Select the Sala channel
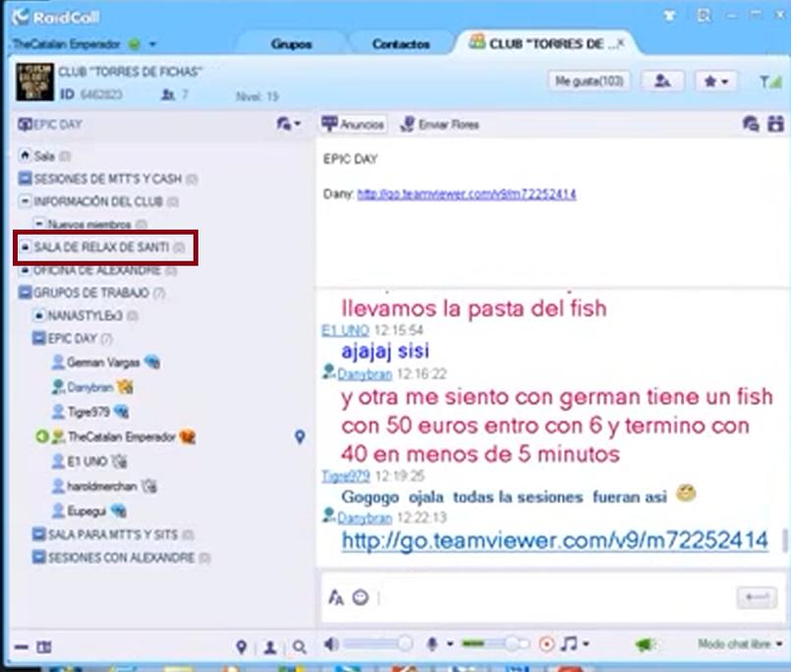The image size is (791, 672). point(44,155)
